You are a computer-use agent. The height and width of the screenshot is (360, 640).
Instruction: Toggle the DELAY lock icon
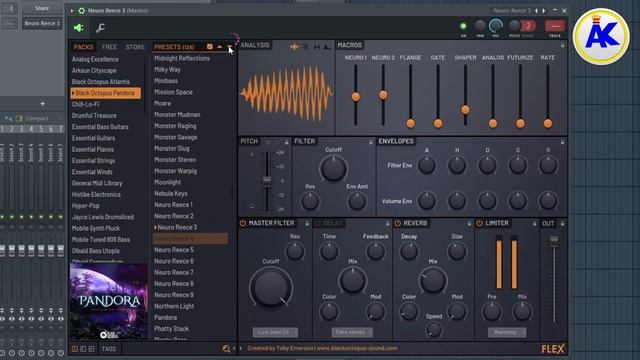click(x=387, y=223)
